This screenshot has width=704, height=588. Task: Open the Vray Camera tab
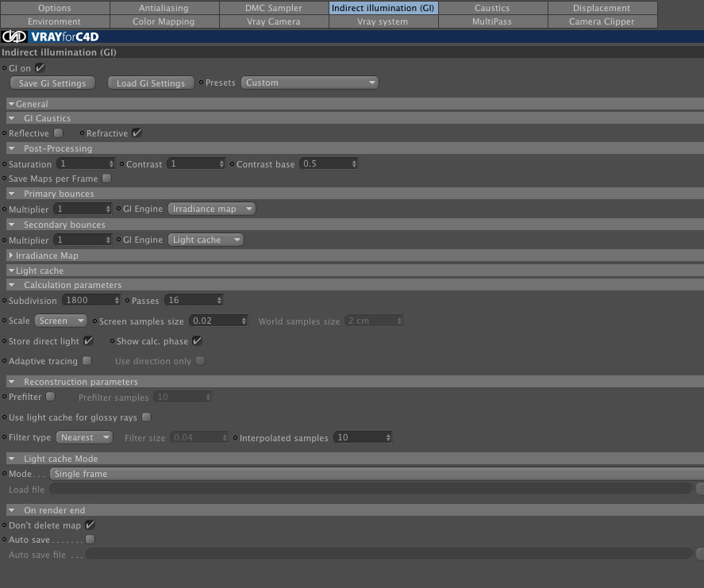(x=274, y=21)
